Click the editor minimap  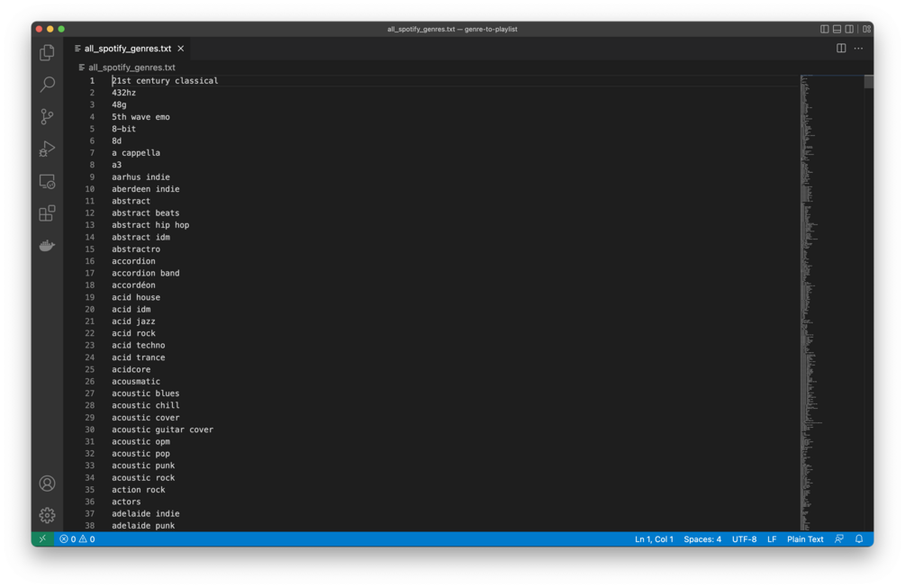tap(831, 303)
